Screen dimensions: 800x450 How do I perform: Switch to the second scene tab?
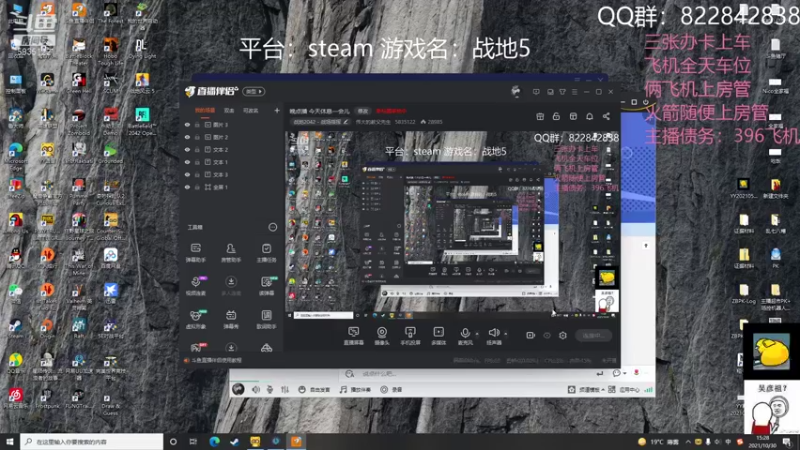tap(229, 110)
